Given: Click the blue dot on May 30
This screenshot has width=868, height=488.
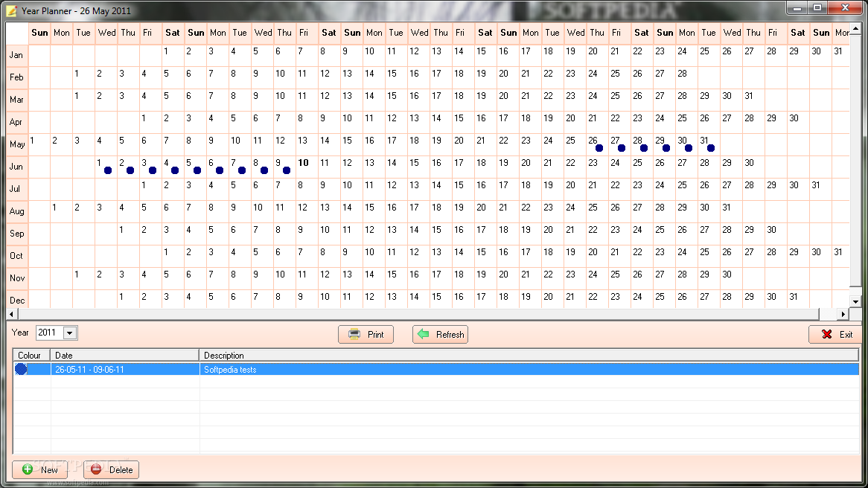Looking at the screenshot, I should [x=689, y=148].
